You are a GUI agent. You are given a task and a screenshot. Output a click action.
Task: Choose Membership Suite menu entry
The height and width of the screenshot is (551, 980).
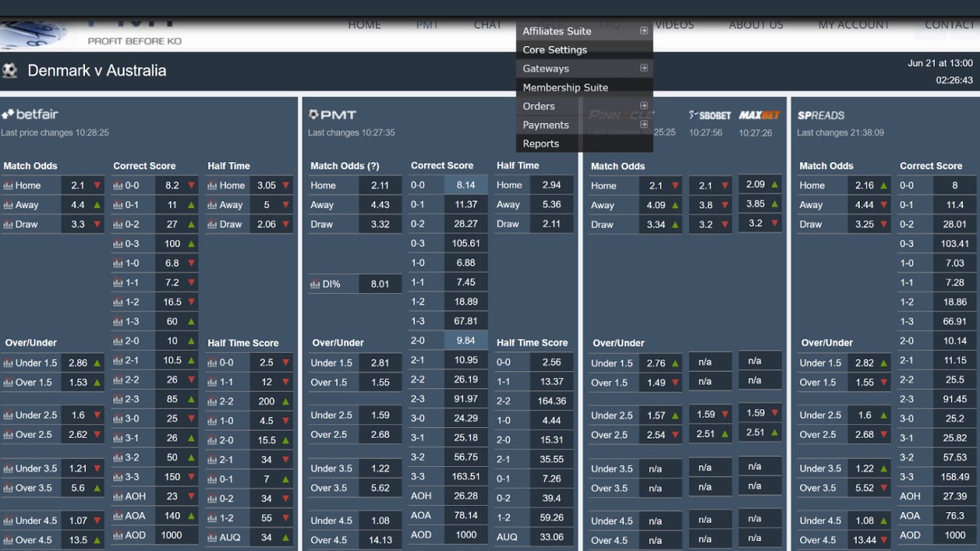584,87
